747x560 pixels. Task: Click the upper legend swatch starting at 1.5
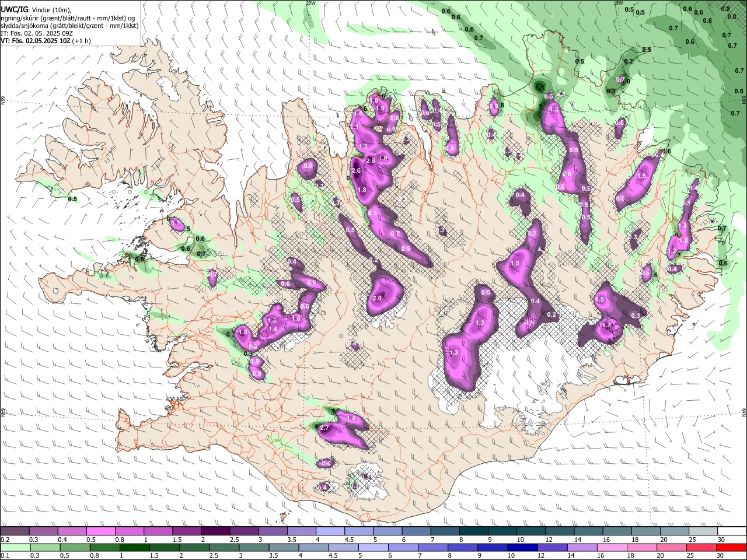[186, 531]
